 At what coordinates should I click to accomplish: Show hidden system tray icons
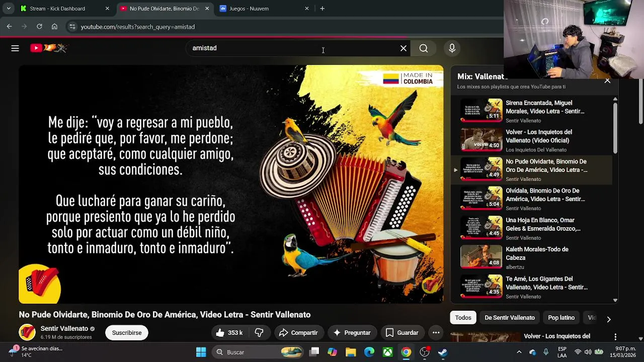coord(519,352)
